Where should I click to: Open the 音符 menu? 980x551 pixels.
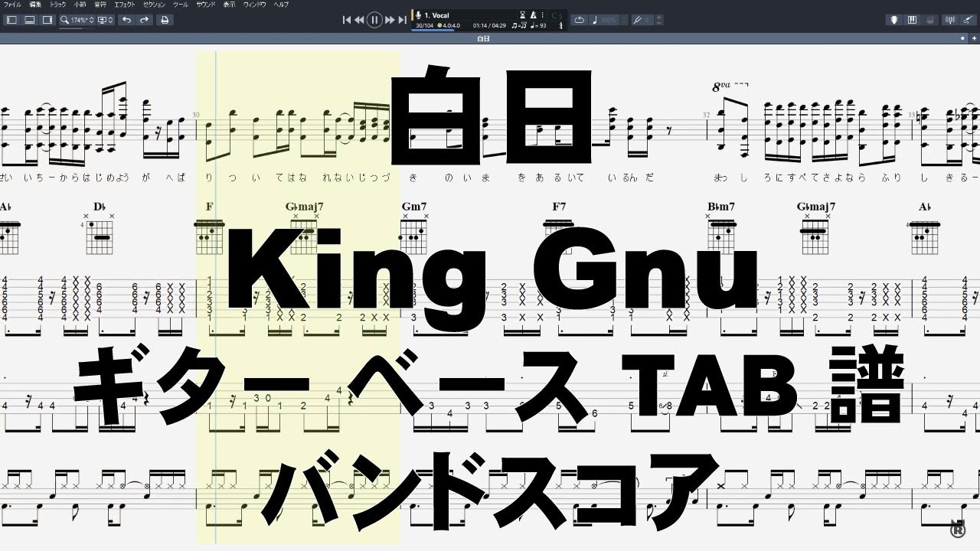pos(100,5)
